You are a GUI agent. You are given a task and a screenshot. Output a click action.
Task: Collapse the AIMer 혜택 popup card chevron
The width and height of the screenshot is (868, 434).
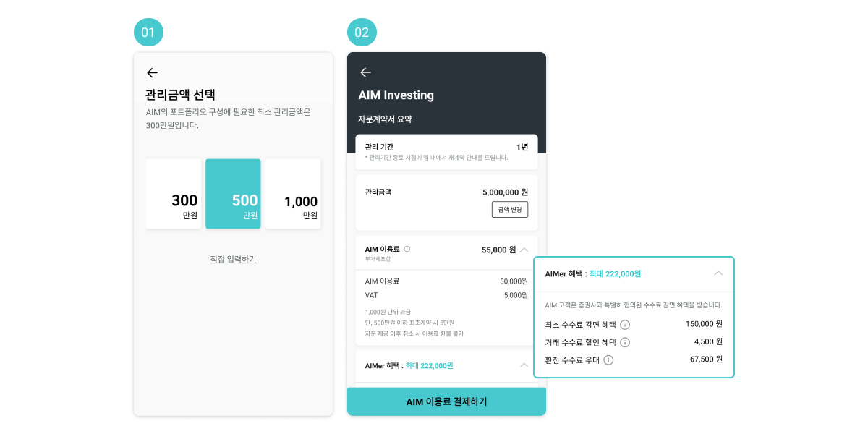[718, 273]
